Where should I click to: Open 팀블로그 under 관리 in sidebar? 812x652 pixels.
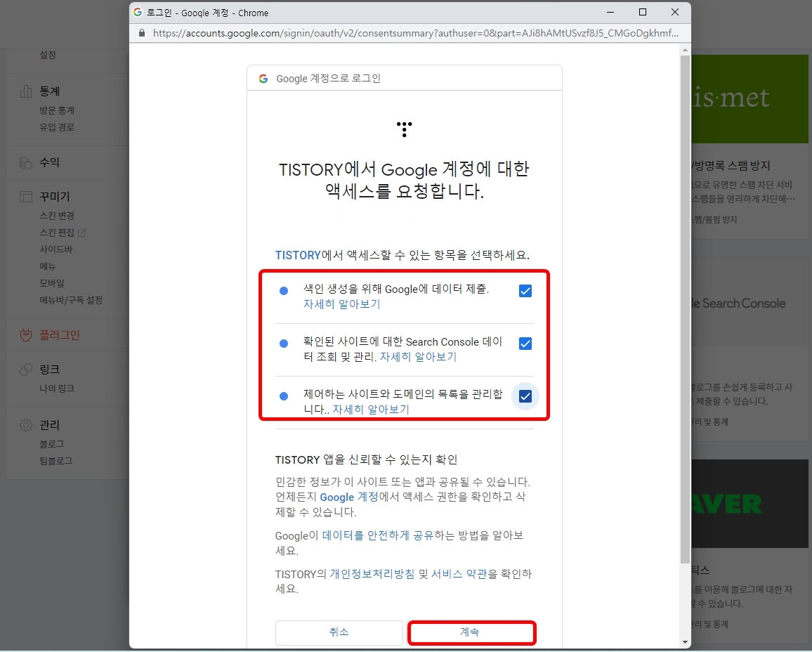(56, 461)
